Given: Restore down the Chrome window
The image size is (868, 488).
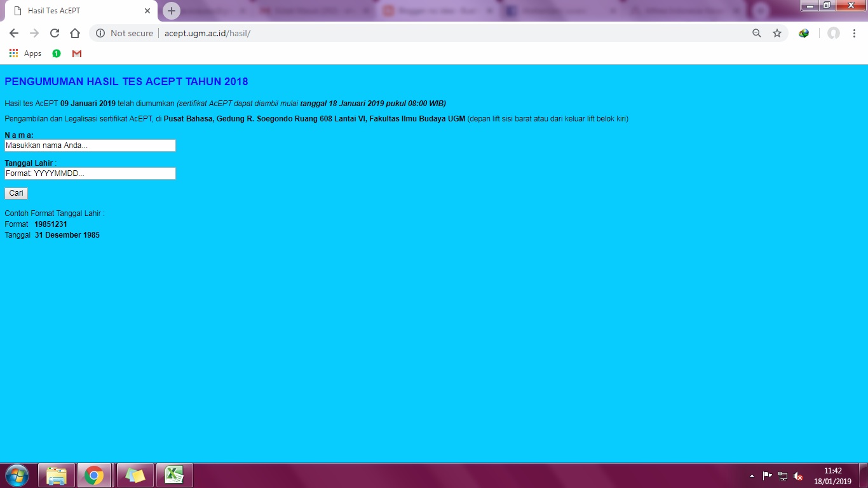Looking at the screenshot, I should pyautogui.click(x=827, y=6).
